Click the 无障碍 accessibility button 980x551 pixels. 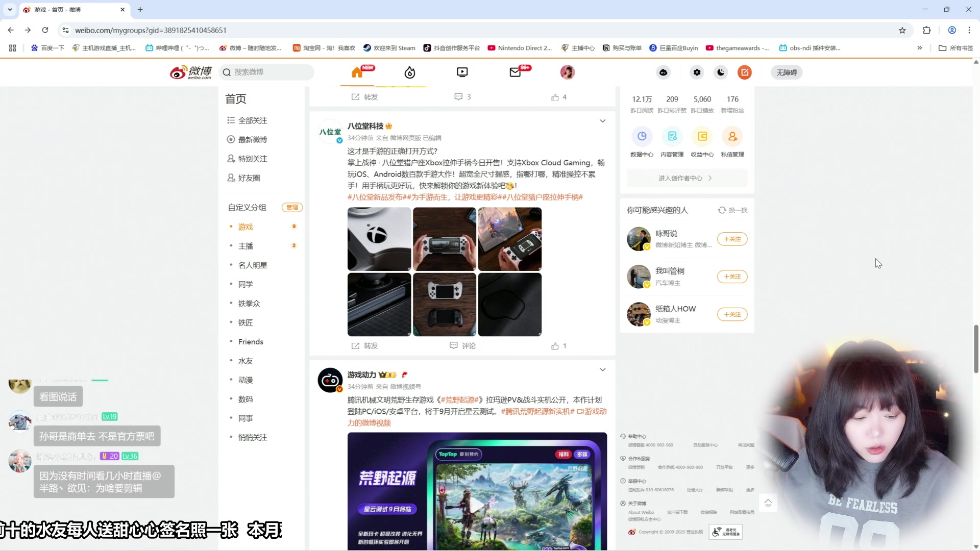coord(787,72)
